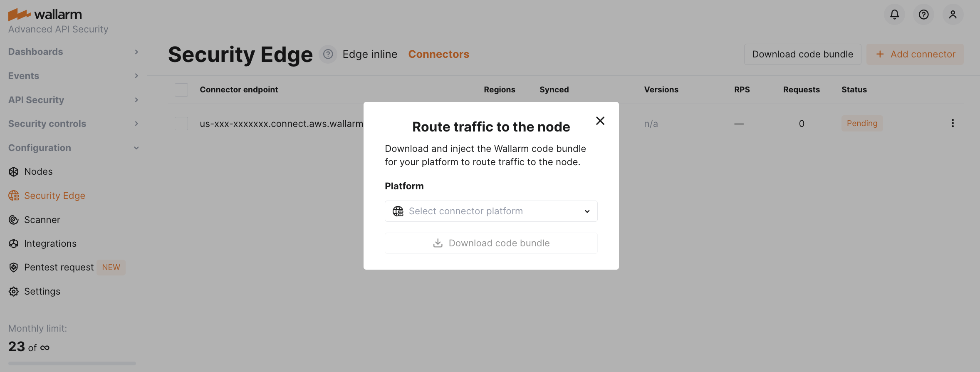Toggle the select-all checkbox in table header
The image size is (980, 372).
click(181, 90)
